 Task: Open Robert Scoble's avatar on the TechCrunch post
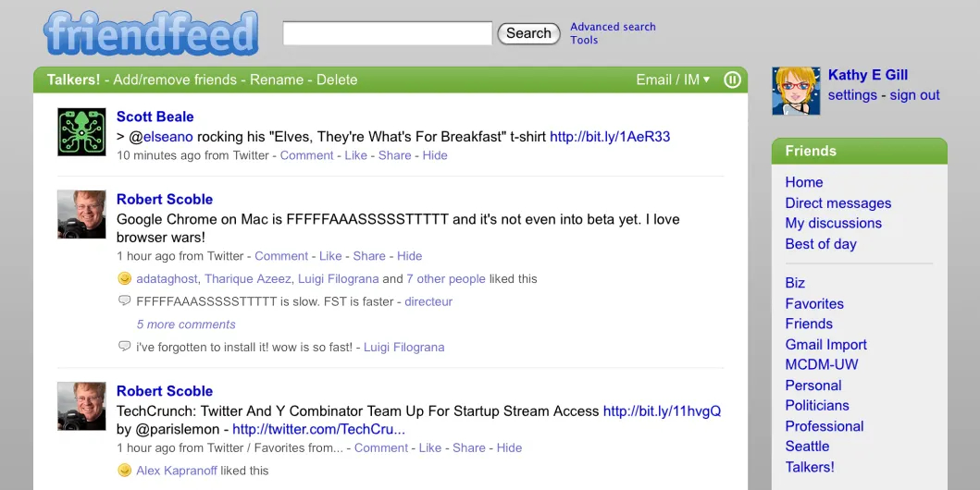[81, 406]
